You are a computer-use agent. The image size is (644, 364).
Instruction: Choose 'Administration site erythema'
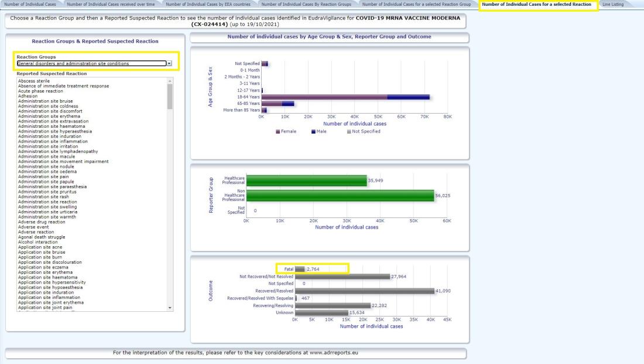click(x=49, y=116)
